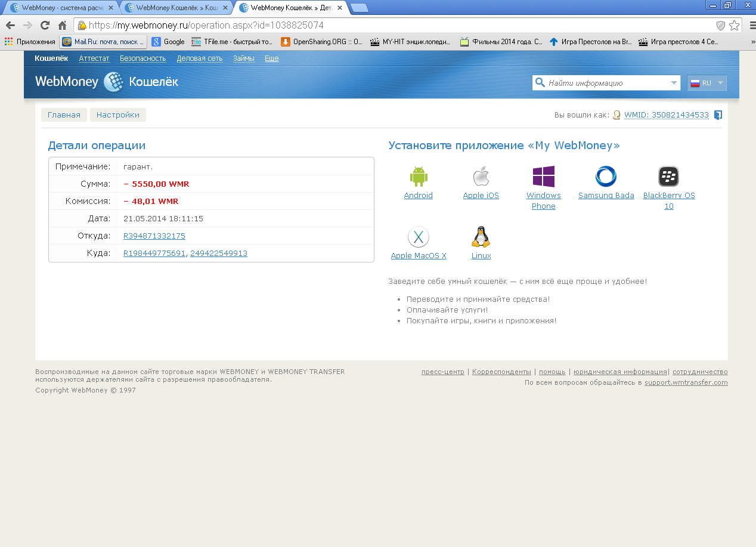Open the Безопасность menu item
Screen dimensions: 756x547
(x=143, y=58)
